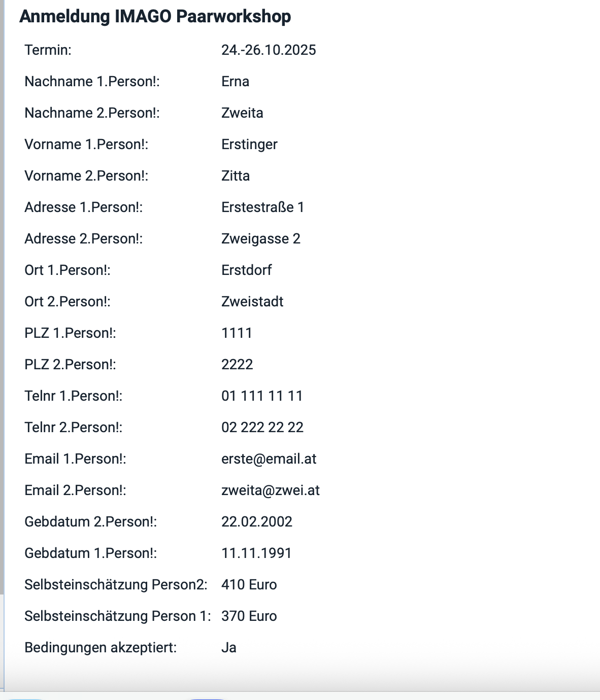Click birth date 22.02.2002
The image size is (600, 700).
click(257, 521)
